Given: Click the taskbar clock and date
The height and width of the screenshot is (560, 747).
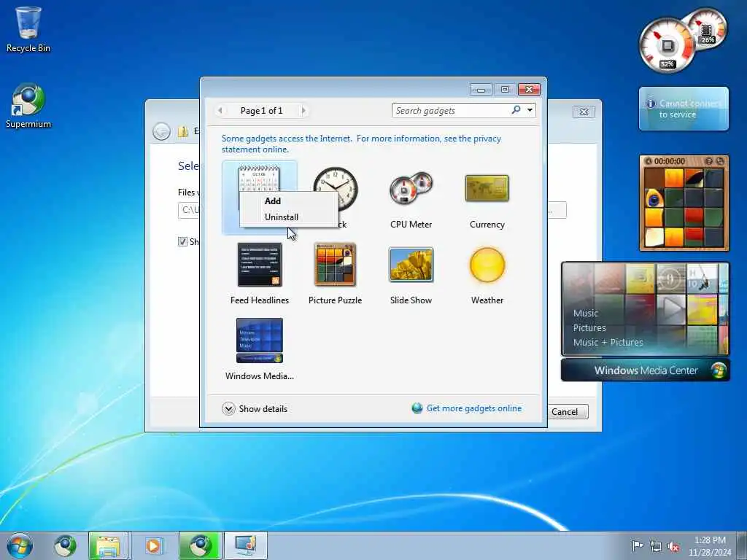Looking at the screenshot, I should pos(709,546).
